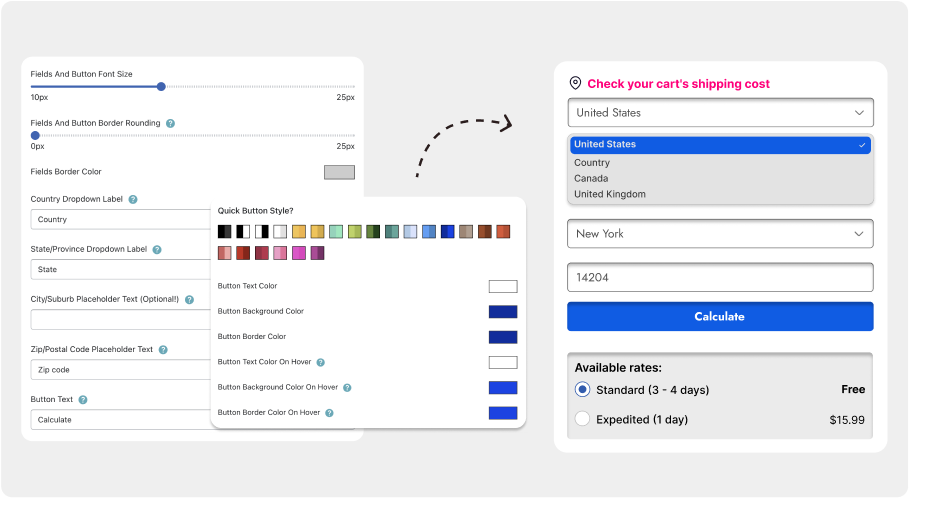Click the '$15.99' rate price
The height and width of the screenshot is (515, 951).
[847, 420]
